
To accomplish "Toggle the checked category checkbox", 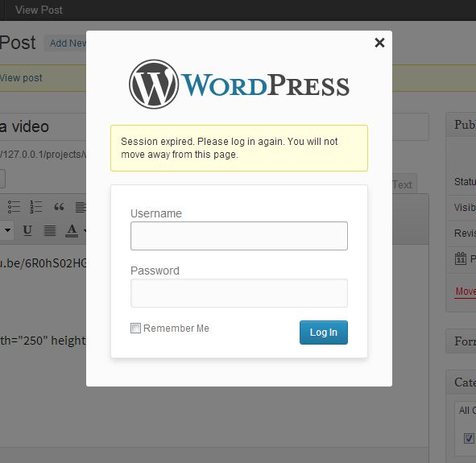I will (469, 438).
